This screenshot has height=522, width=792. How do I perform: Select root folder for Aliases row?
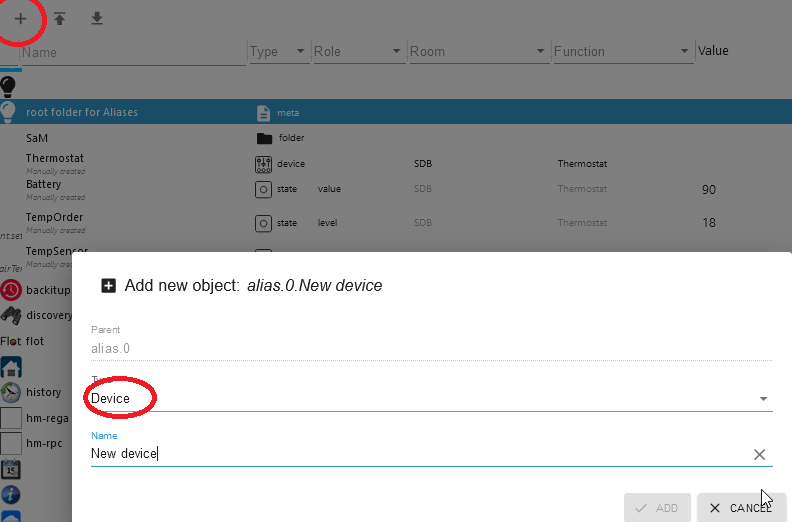click(82, 112)
